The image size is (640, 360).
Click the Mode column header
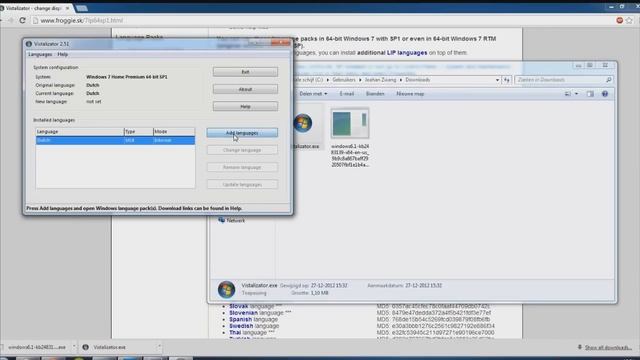point(174,131)
